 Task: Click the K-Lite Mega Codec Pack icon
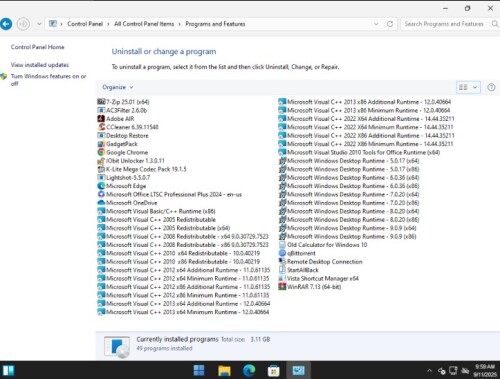point(101,169)
